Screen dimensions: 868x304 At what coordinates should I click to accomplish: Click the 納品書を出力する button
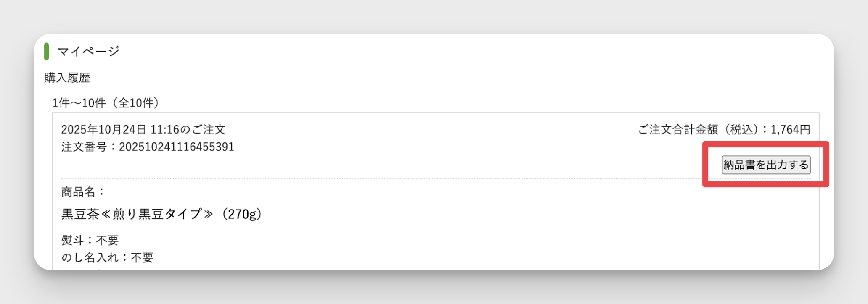(x=766, y=165)
